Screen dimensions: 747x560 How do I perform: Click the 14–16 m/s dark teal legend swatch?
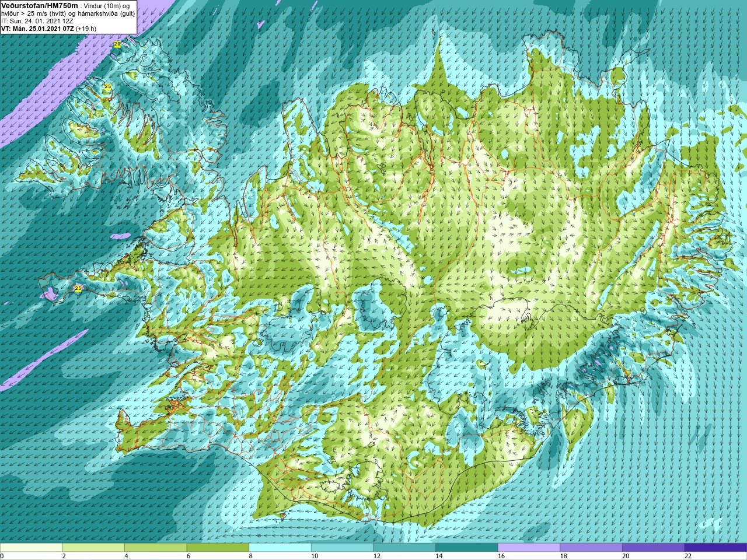tap(467, 548)
